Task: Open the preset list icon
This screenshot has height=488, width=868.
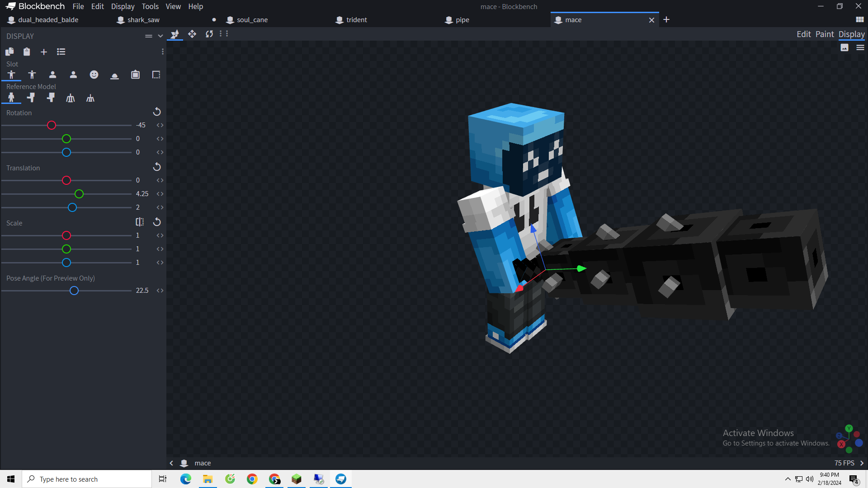Action: [x=61, y=52]
